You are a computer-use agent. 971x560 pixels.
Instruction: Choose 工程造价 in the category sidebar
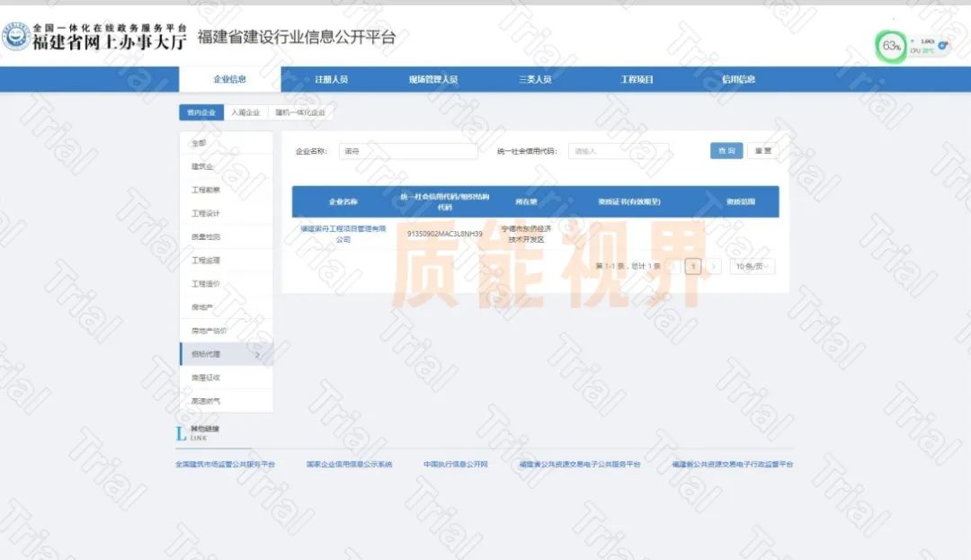click(226, 284)
